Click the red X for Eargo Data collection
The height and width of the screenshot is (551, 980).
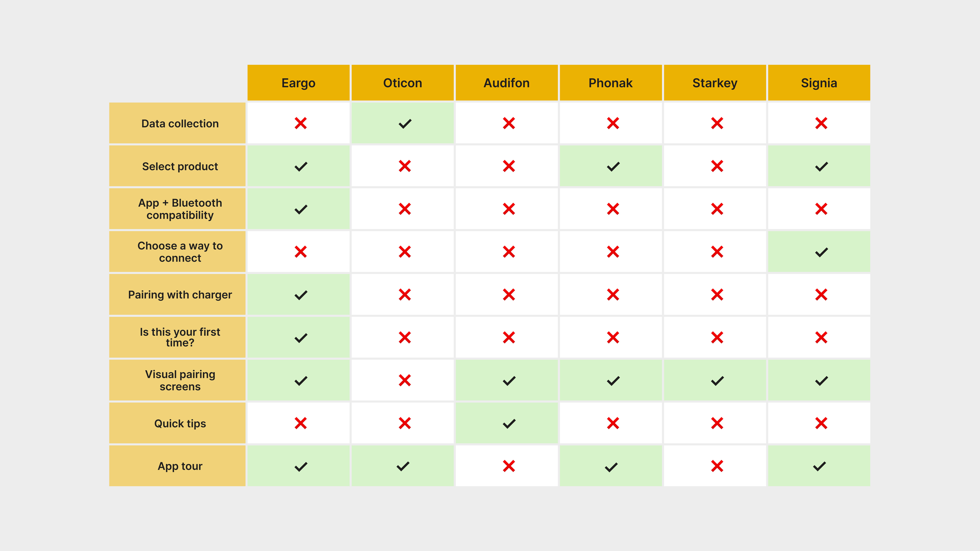(301, 123)
